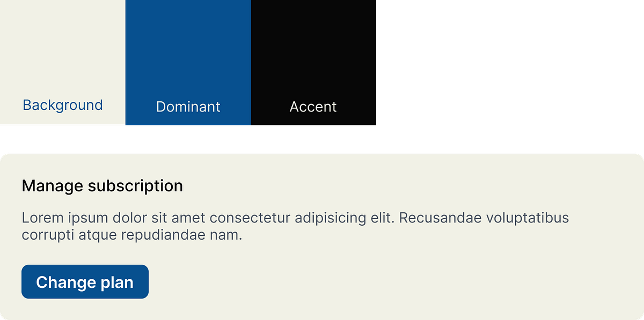Click the Background swatch label text
This screenshot has height=320, width=644.
[62, 105]
